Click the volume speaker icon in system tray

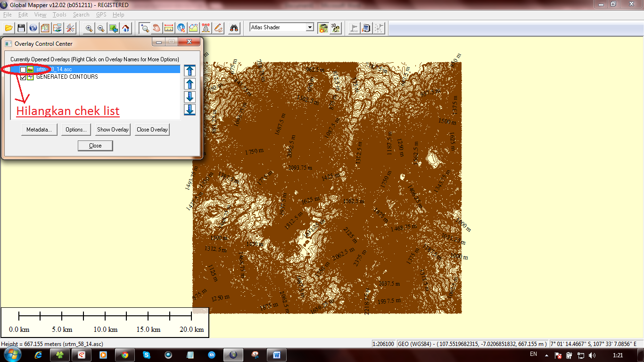tap(592, 355)
